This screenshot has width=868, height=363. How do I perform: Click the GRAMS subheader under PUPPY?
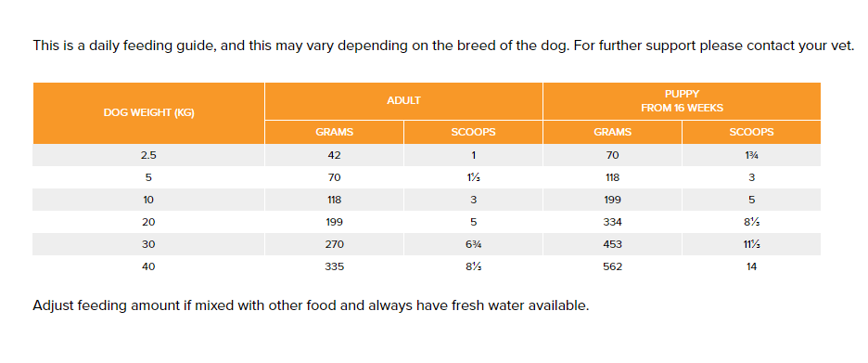click(612, 133)
